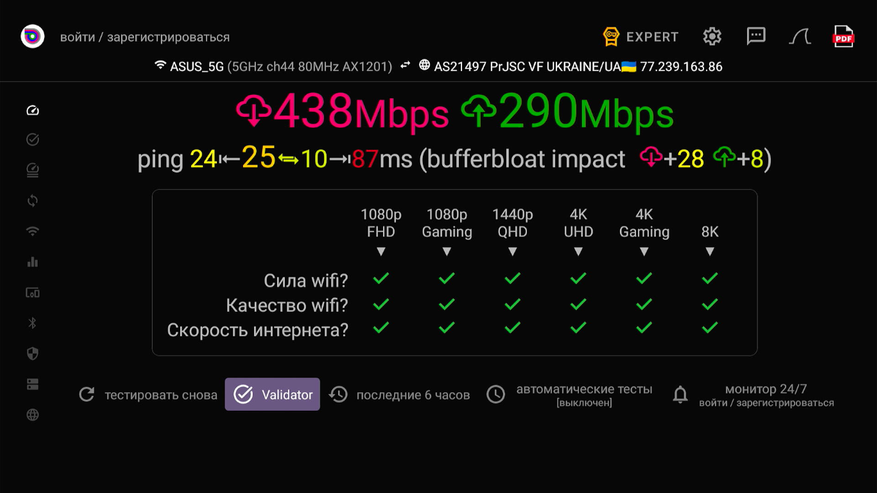Toggle автоматические тесты (выключен)

coord(572,394)
